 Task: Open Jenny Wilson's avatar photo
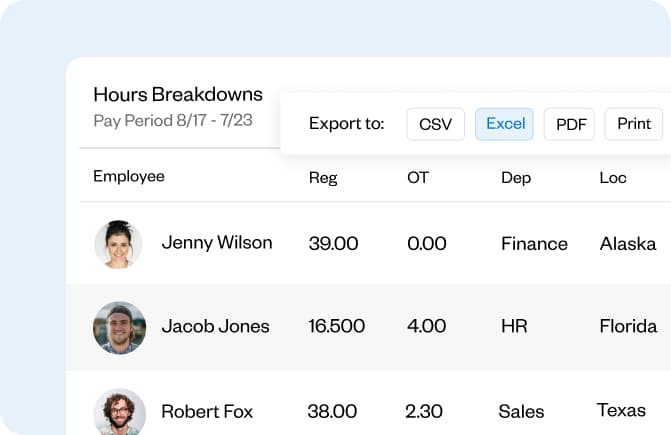tap(119, 244)
